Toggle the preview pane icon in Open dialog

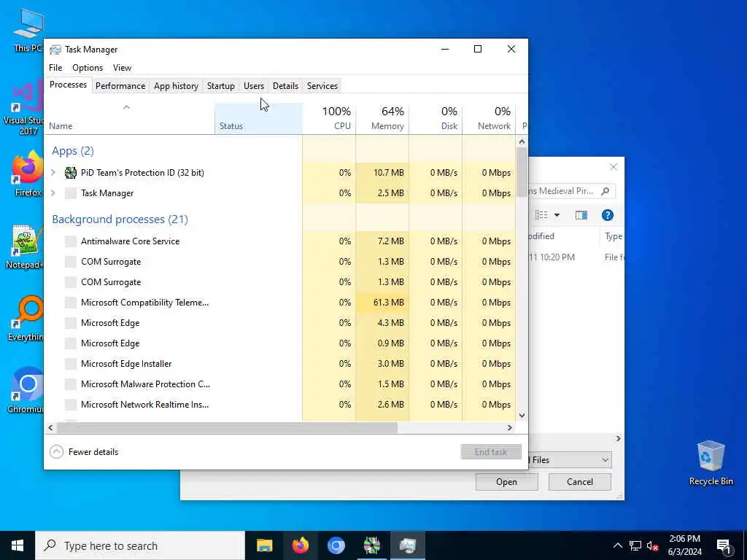[581, 215]
